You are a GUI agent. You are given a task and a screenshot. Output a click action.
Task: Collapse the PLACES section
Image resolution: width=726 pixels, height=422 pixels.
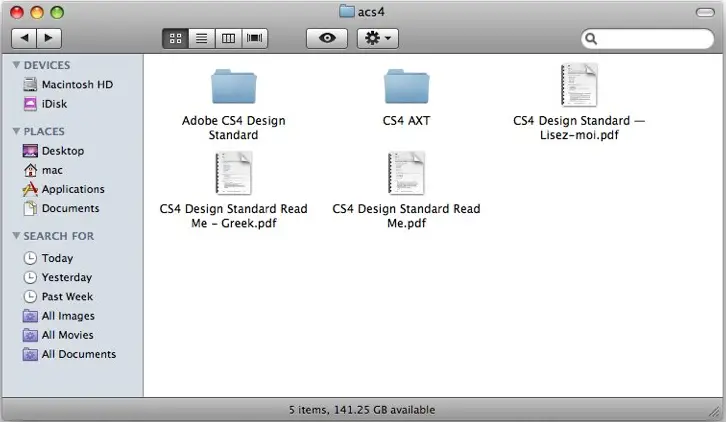[x=16, y=131]
